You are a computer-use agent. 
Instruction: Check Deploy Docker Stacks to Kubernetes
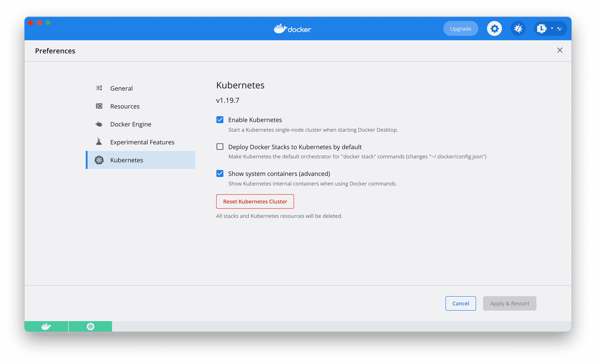point(220,147)
